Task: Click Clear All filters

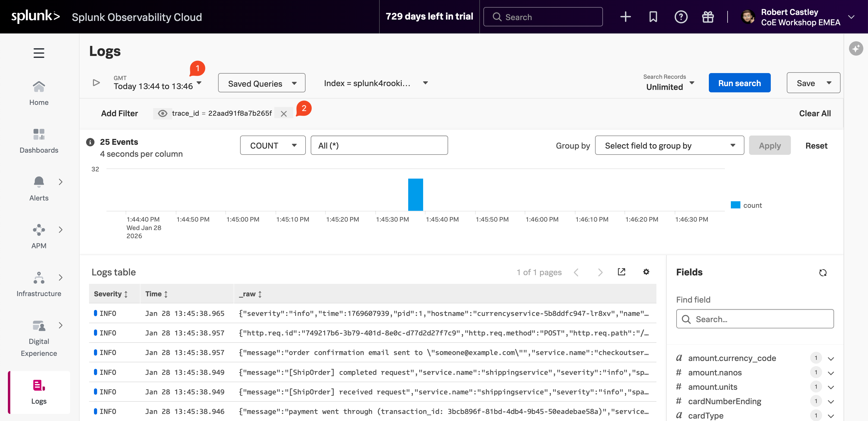Action: 814,113
